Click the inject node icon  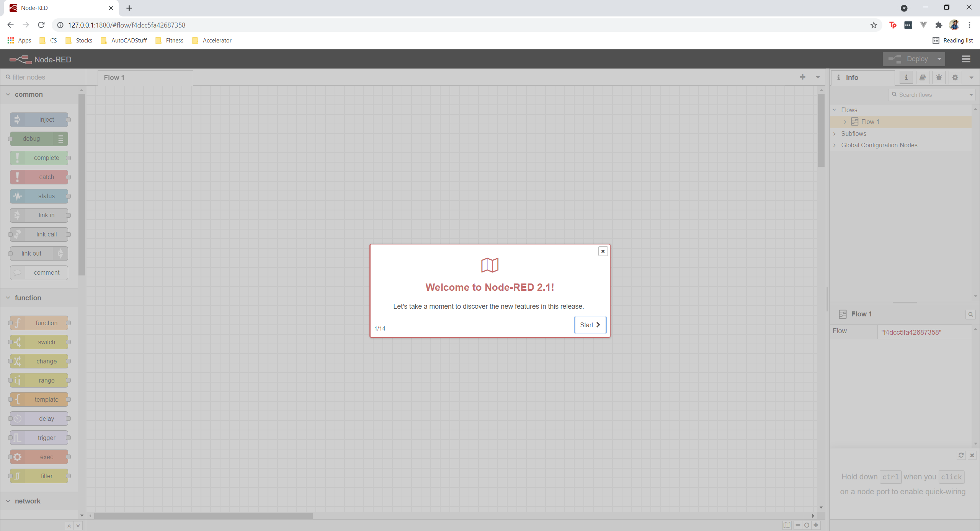pyautogui.click(x=18, y=119)
